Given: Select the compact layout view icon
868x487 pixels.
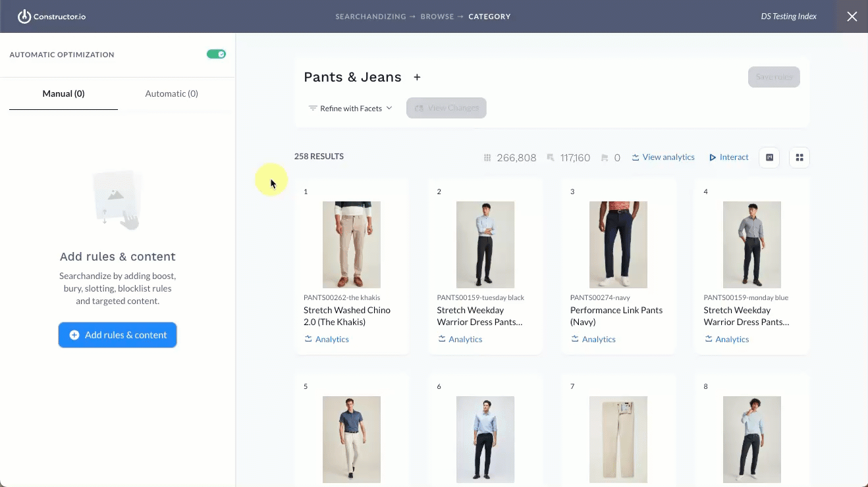Looking at the screenshot, I should pos(769,157).
